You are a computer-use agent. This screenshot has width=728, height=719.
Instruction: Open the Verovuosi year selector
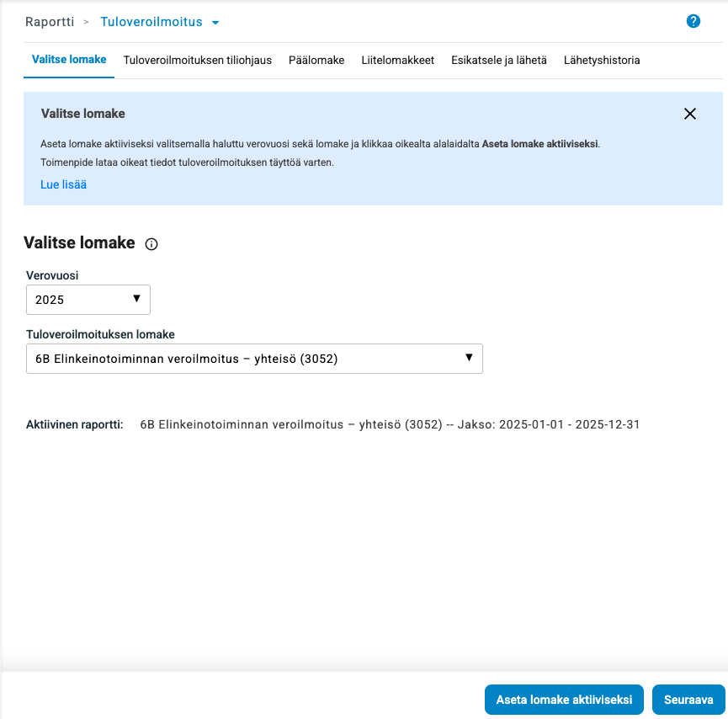click(88, 299)
